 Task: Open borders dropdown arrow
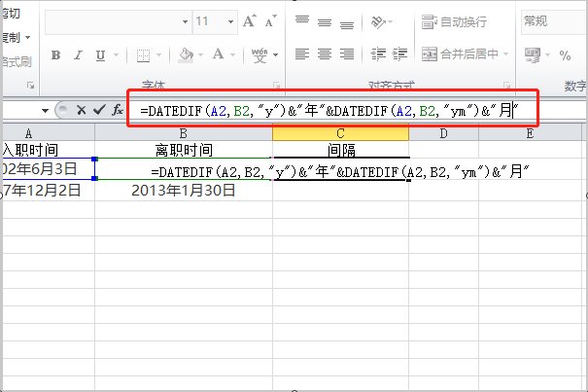(x=158, y=55)
